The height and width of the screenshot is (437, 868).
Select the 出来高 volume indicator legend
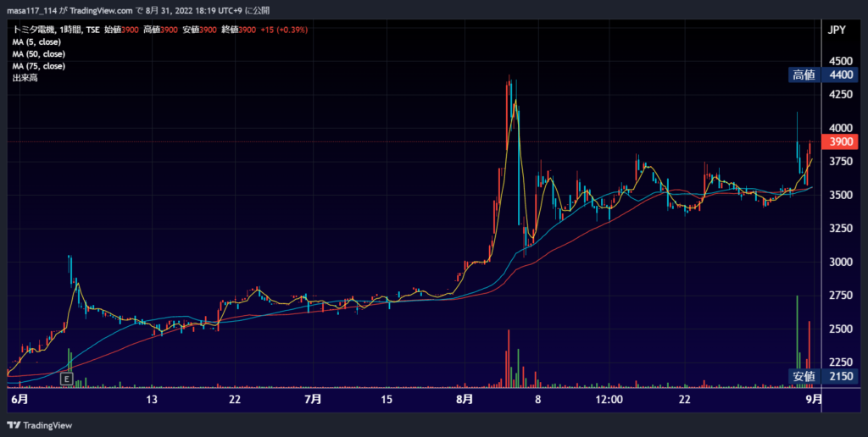tap(25, 78)
